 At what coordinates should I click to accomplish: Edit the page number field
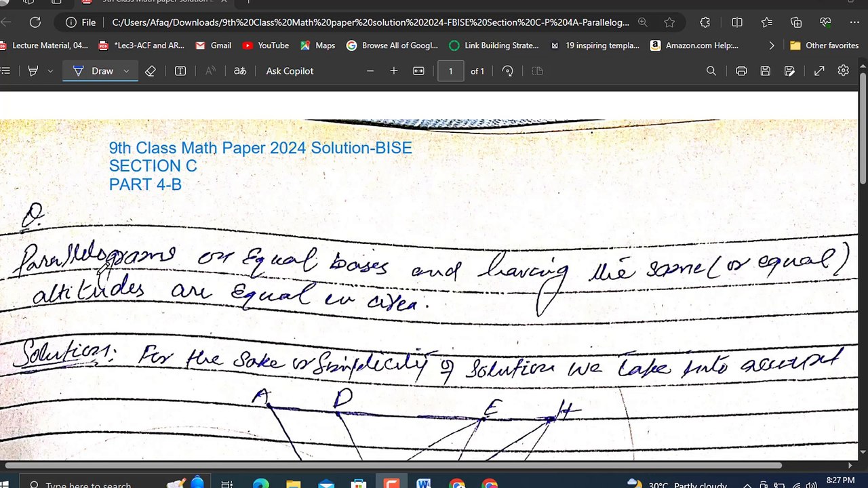pyautogui.click(x=450, y=70)
